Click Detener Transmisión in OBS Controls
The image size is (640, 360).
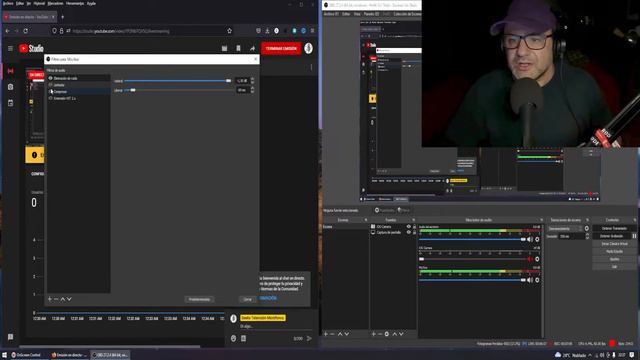(x=614, y=229)
